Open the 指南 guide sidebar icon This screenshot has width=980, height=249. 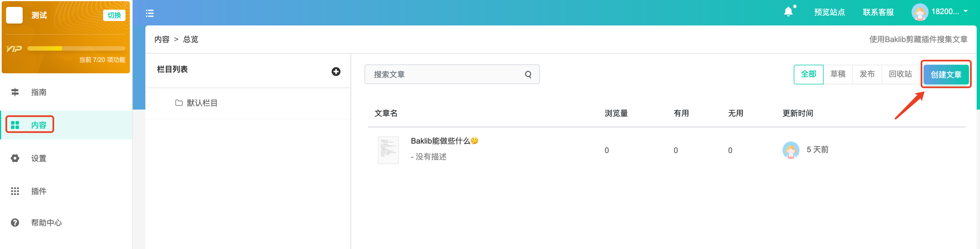click(15, 92)
